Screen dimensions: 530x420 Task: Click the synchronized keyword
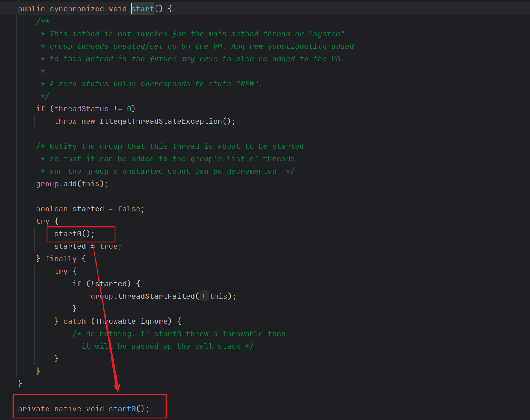76,9
